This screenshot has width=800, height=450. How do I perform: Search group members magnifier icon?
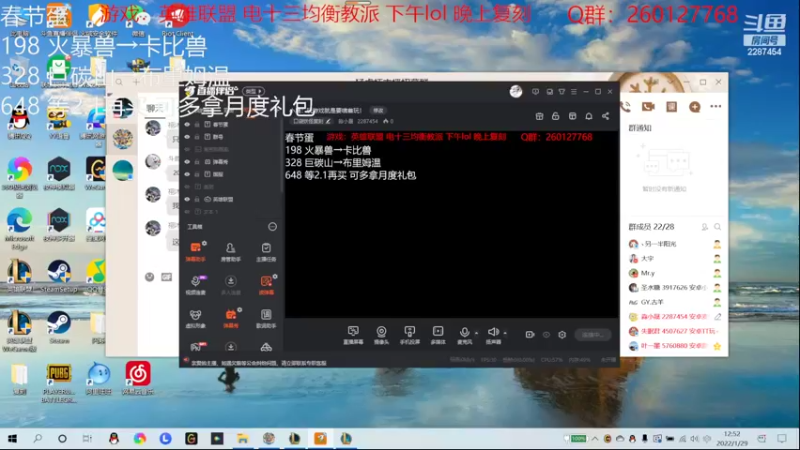pos(717,227)
